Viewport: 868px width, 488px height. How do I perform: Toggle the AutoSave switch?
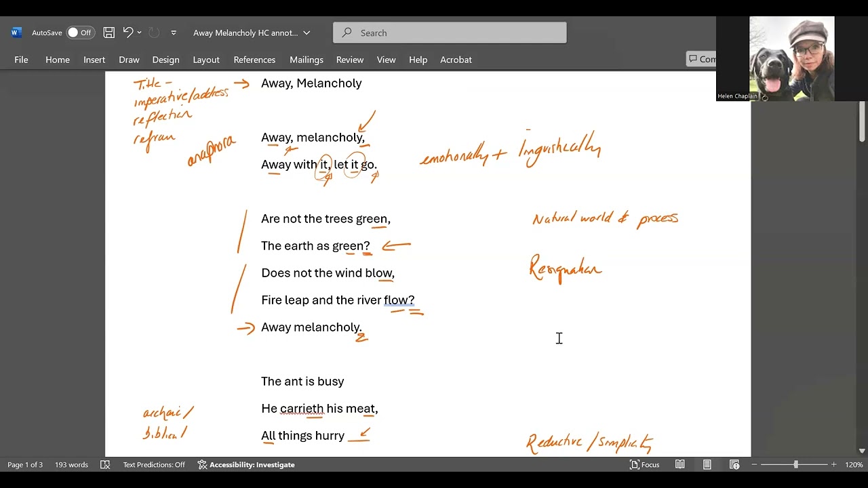[x=79, y=33]
